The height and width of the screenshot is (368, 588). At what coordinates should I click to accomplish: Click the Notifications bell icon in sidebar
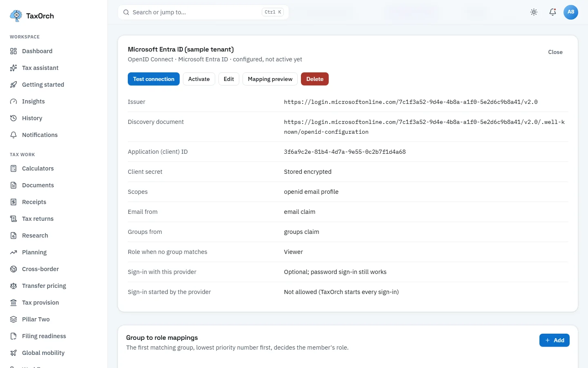tap(13, 135)
